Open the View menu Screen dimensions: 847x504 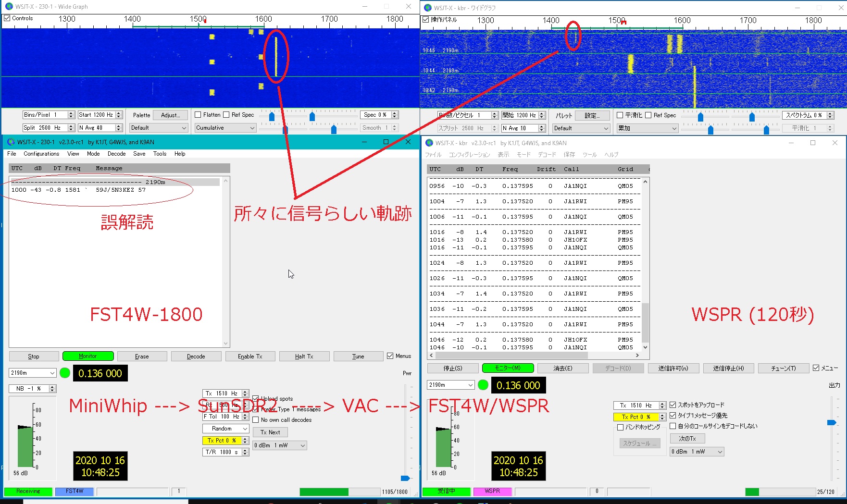73,154
